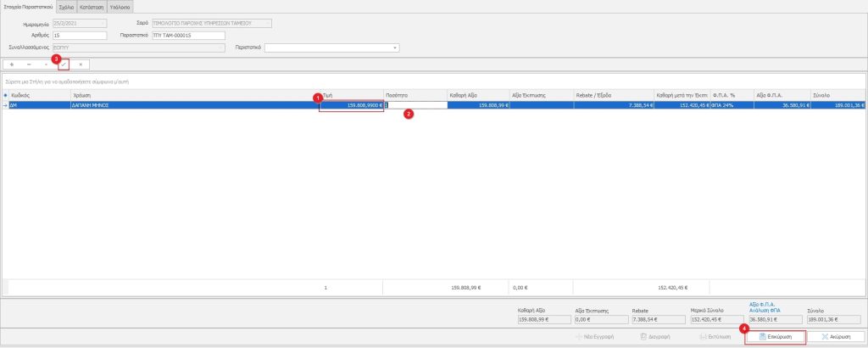Open the Υπόλοιπα tab
The width and height of the screenshot is (868, 348).
pyautogui.click(x=120, y=6)
